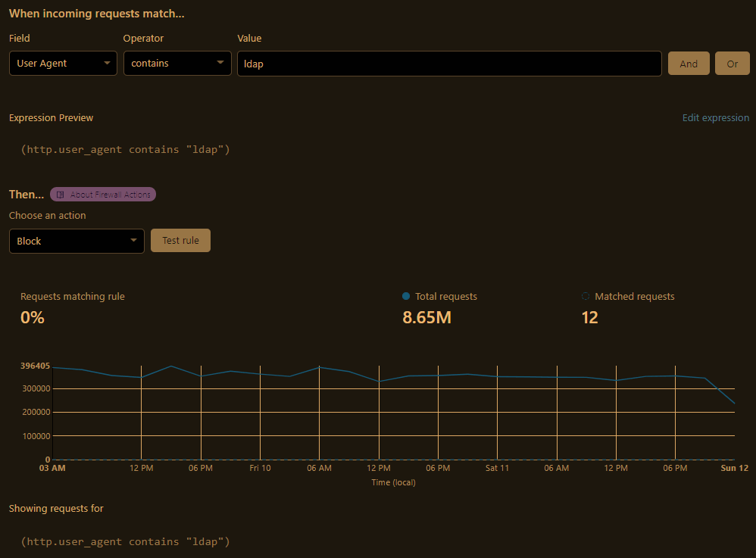Click the Total requests legend label

446,296
